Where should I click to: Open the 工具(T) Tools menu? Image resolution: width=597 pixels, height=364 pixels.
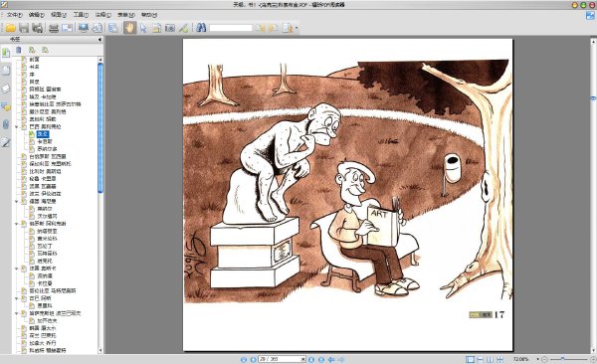[81, 15]
